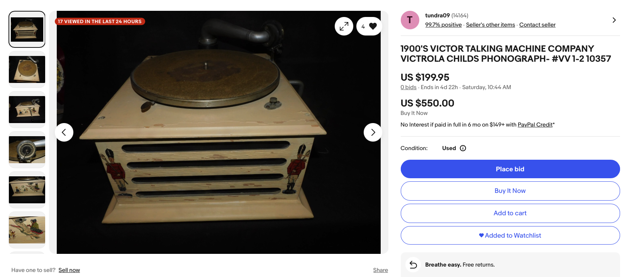Click the Sell now link
The width and height of the screenshot is (644, 277).
(69, 270)
